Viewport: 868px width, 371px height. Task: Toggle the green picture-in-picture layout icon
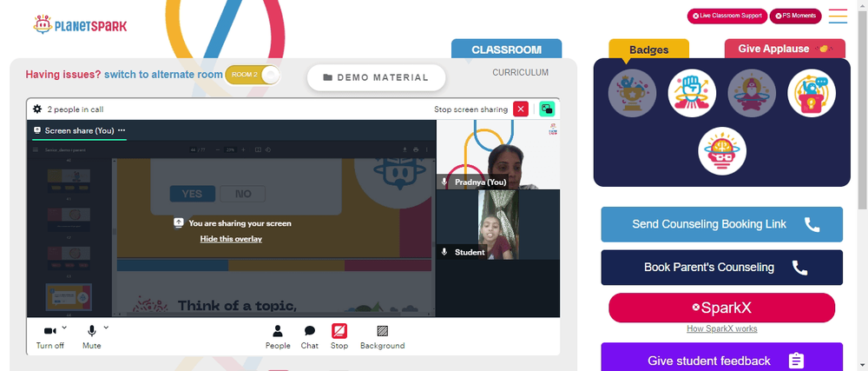[547, 109]
